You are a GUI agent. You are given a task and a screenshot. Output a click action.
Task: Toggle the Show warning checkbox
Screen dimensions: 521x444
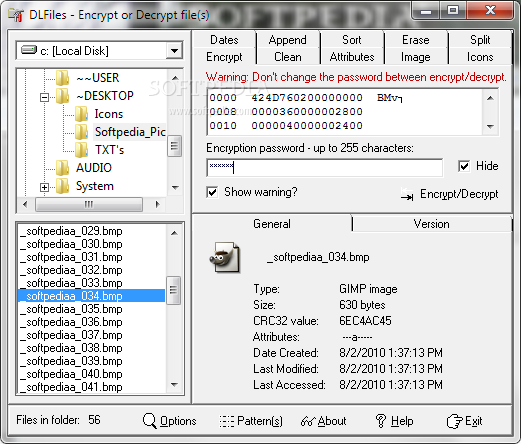coord(212,192)
